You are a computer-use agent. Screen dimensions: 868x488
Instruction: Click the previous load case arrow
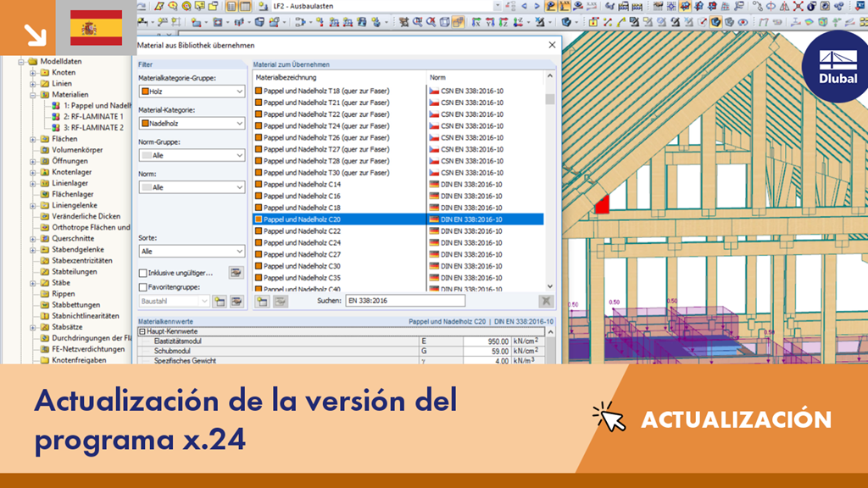(x=524, y=6)
